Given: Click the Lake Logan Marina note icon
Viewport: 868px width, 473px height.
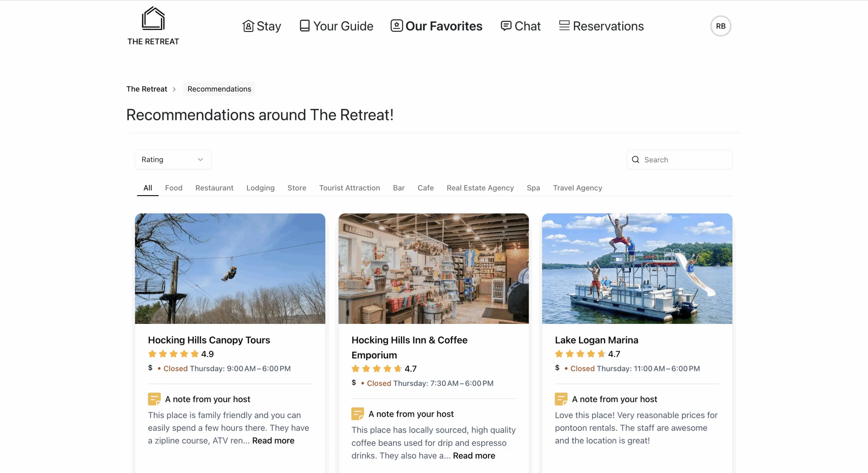Looking at the screenshot, I should 561,399.
